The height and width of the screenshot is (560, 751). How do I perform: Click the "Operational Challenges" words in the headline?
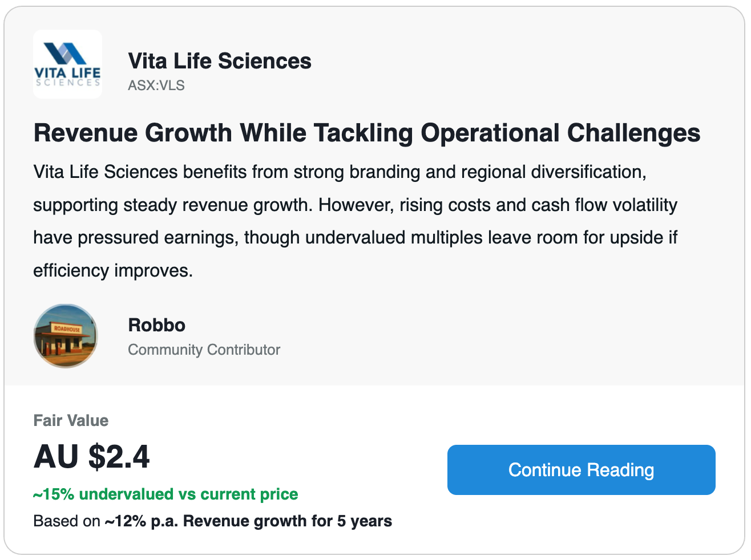tap(560, 133)
